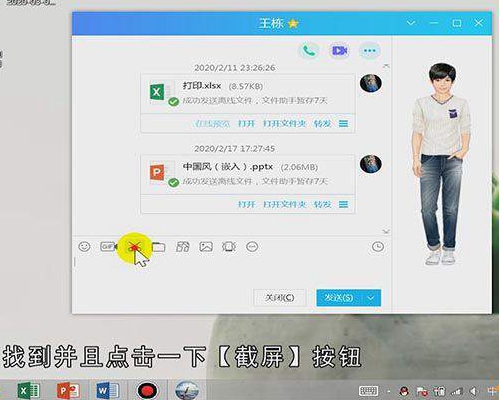Select the file name 打印.xlsx

202,86
